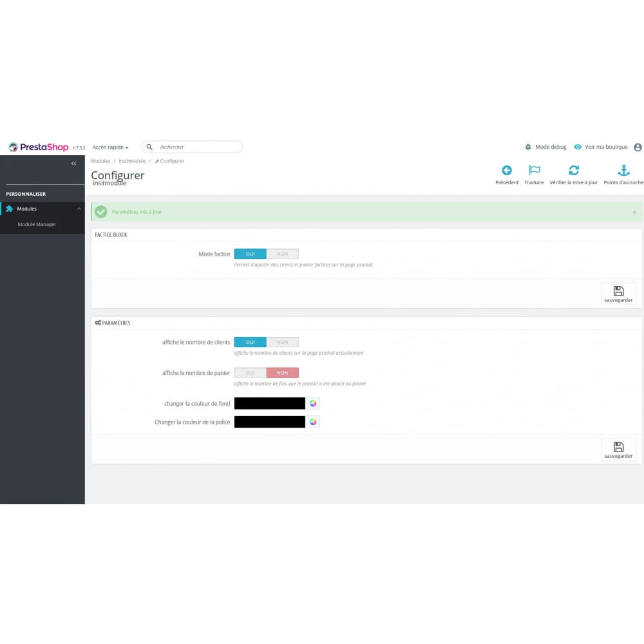Save the Paramètres section settings
The width and height of the screenshot is (644, 644).
click(x=618, y=450)
